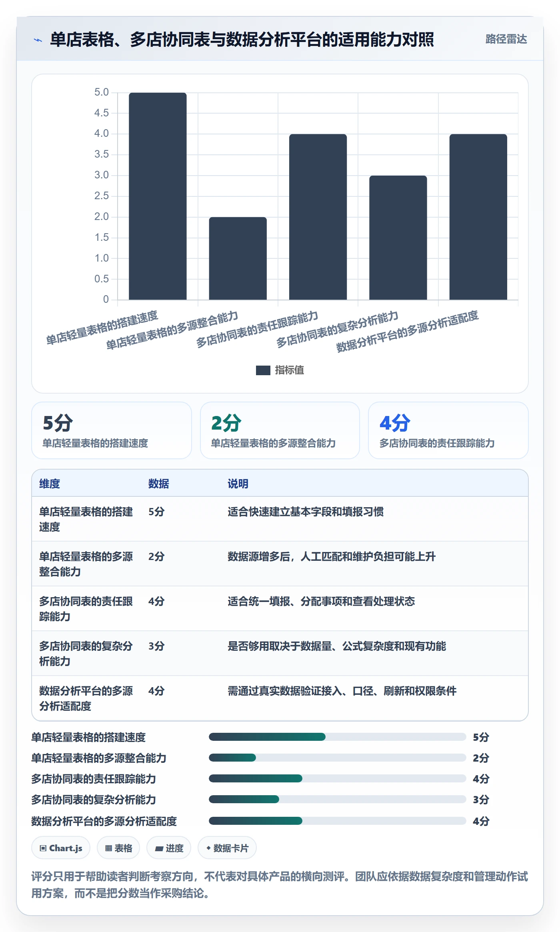Click the bar for 单店轻量表格的多源整合能力
The width and height of the screenshot is (560, 932).
click(x=238, y=258)
